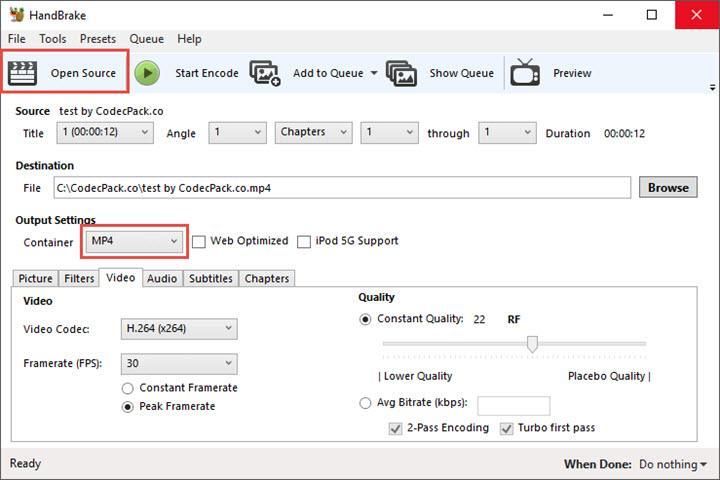
Task: Open the Presets menu
Action: tap(98, 39)
